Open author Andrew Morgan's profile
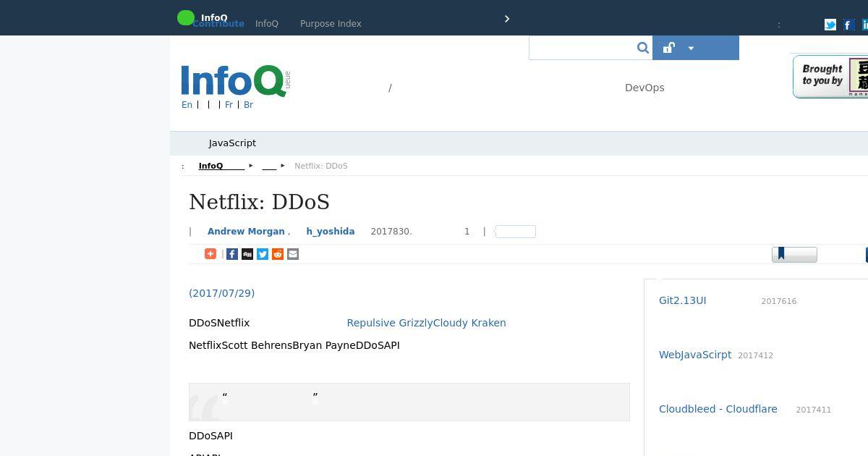 coord(246,232)
